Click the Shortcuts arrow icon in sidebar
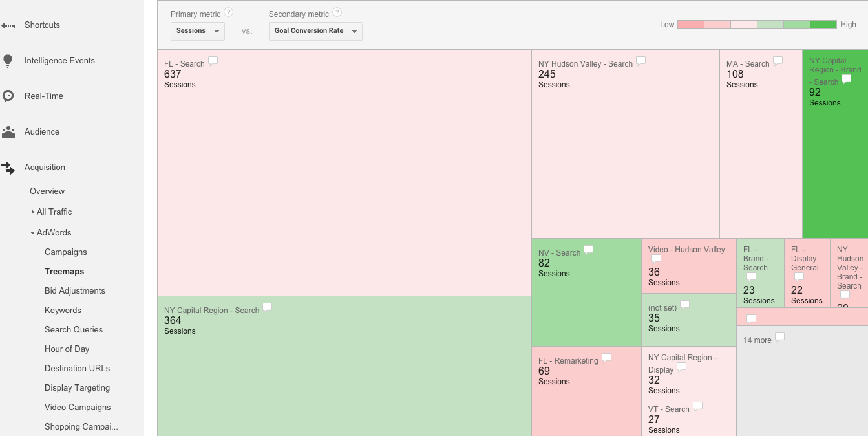 coord(8,25)
